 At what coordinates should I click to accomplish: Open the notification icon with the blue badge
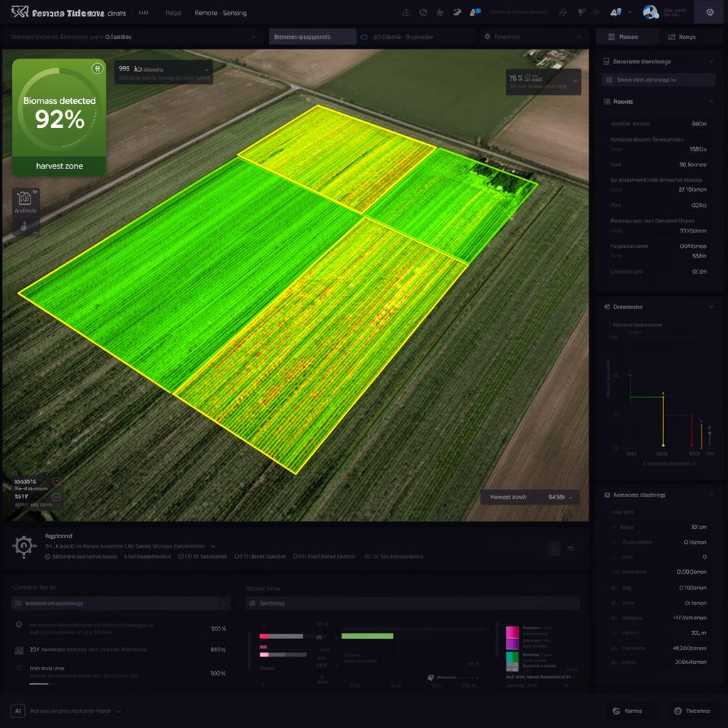pos(475,13)
